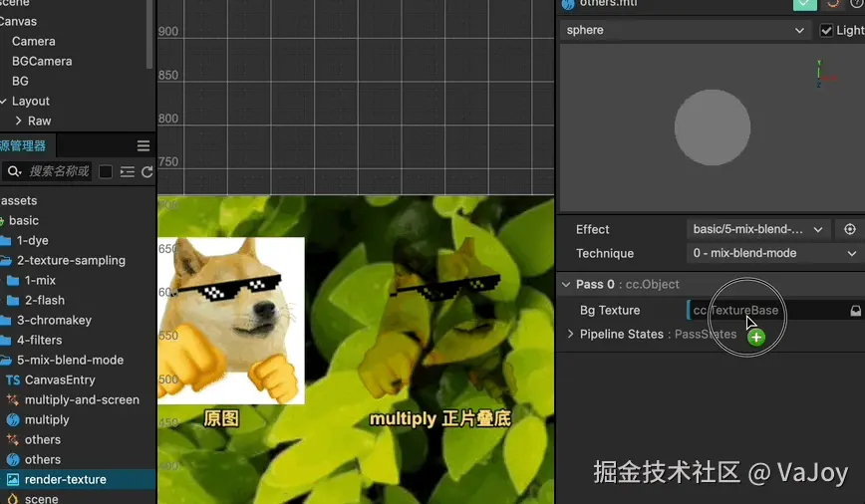Switch to the 资源管理器 tab
Screen dimensions: 865x504
tap(27, 146)
